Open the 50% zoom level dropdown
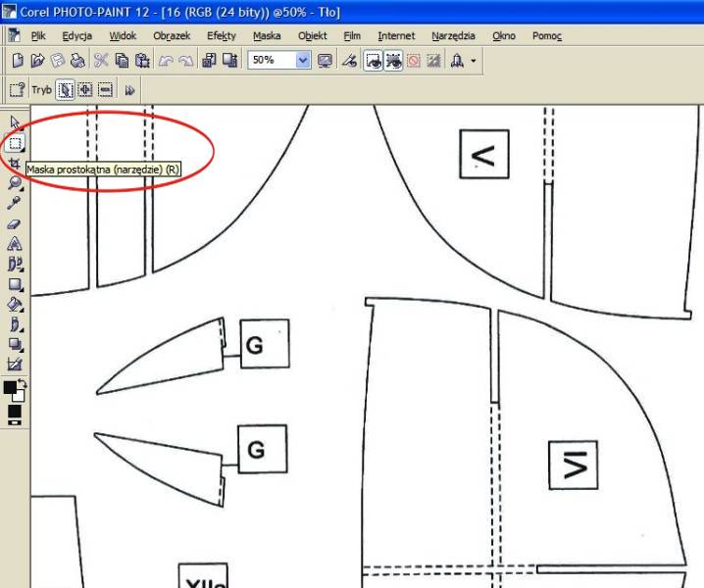The width and height of the screenshot is (704, 588). click(302, 61)
